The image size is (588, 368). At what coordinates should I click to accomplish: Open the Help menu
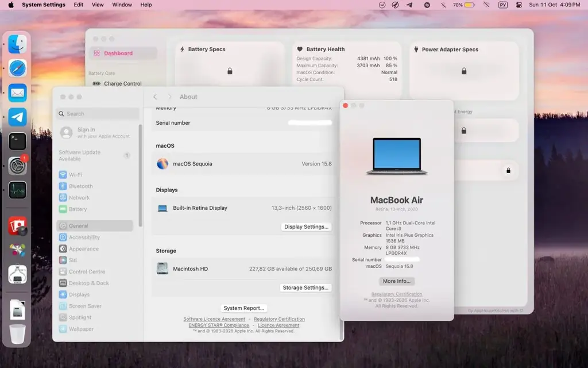(146, 5)
